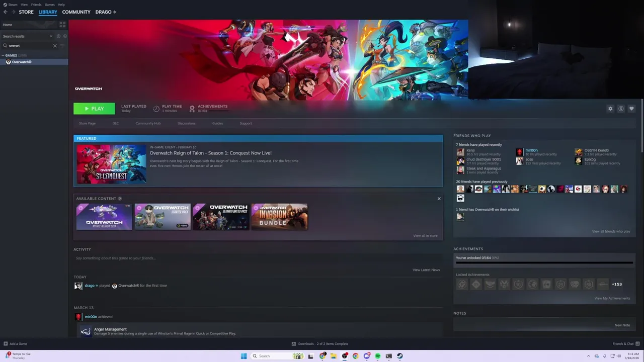Viewport: 644px width, 362px height.
Task: Open mir00n's name in March 13 activity
Action: click(91, 317)
